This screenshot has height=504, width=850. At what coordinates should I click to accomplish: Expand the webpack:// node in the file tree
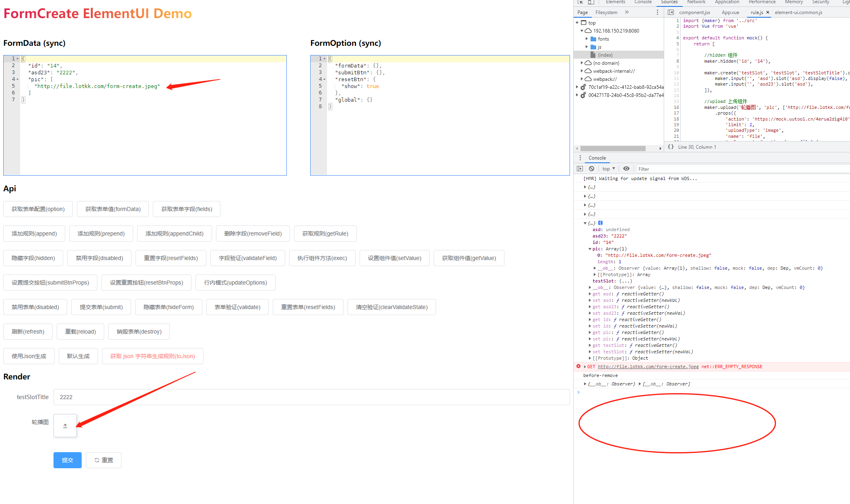(582, 79)
